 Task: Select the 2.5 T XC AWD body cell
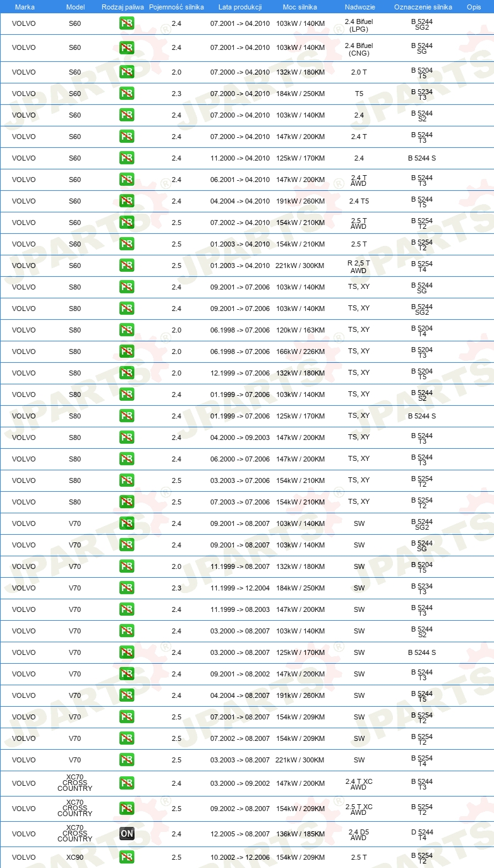(x=359, y=810)
